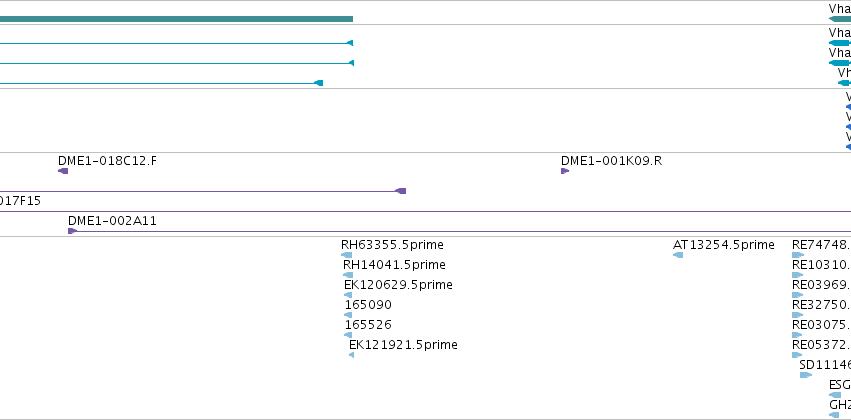Click the EK120629.5prime arrow glyph
The height and width of the screenshot is (420, 851).
[x=348, y=295]
